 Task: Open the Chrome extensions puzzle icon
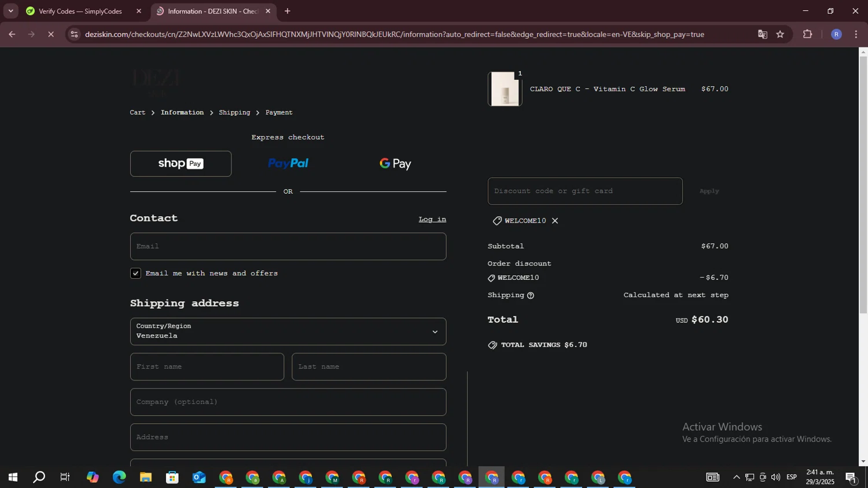click(x=808, y=34)
